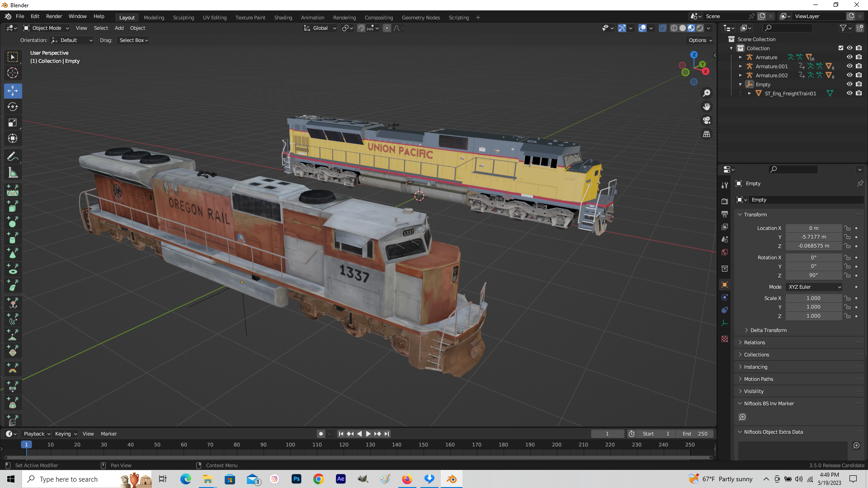
Task: Expand the Armature outliner entry
Action: click(x=741, y=57)
